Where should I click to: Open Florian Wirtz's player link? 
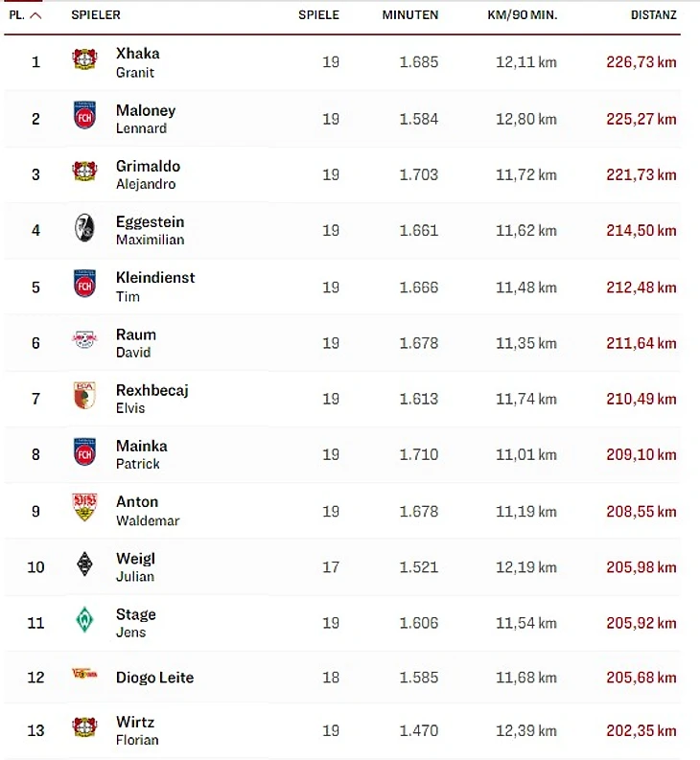coord(136,729)
